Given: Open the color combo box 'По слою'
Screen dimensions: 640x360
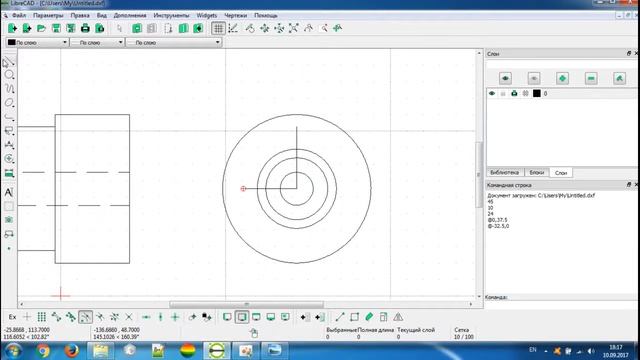Looking at the screenshot, I should point(37,42).
